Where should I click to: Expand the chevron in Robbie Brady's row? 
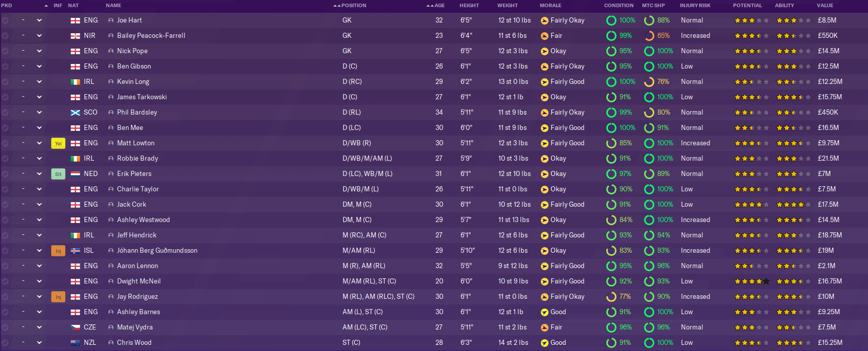click(x=39, y=159)
